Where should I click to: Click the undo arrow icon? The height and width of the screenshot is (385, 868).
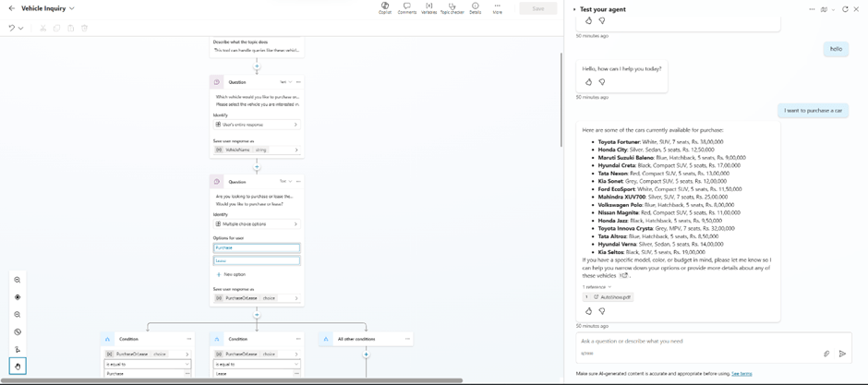tap(12, 28)
